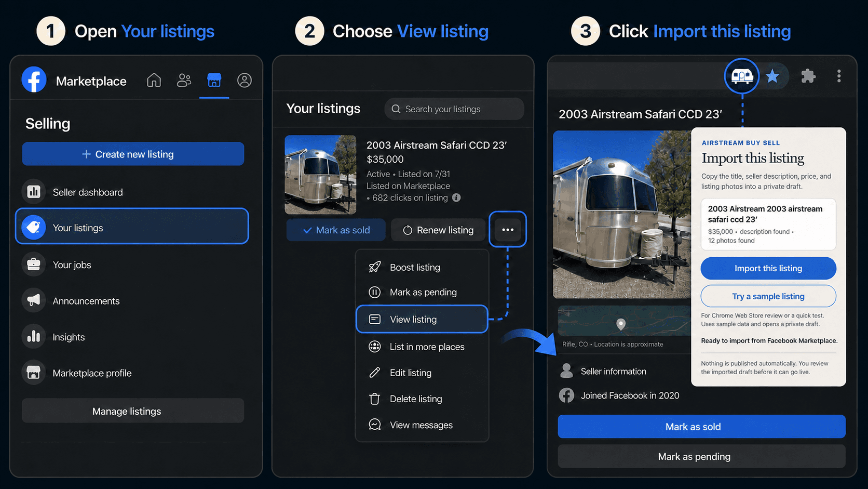Click the map location pin

pyautogui.click(x=620, y=324)
